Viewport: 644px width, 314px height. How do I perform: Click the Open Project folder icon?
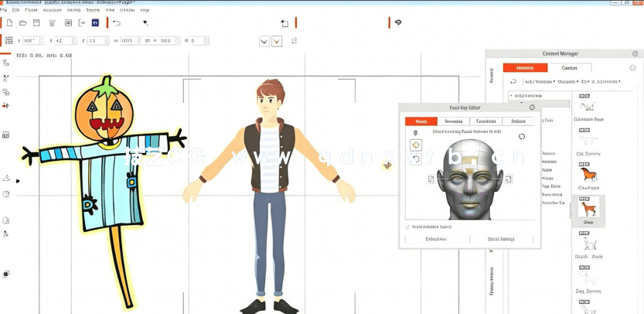point(22,23)
